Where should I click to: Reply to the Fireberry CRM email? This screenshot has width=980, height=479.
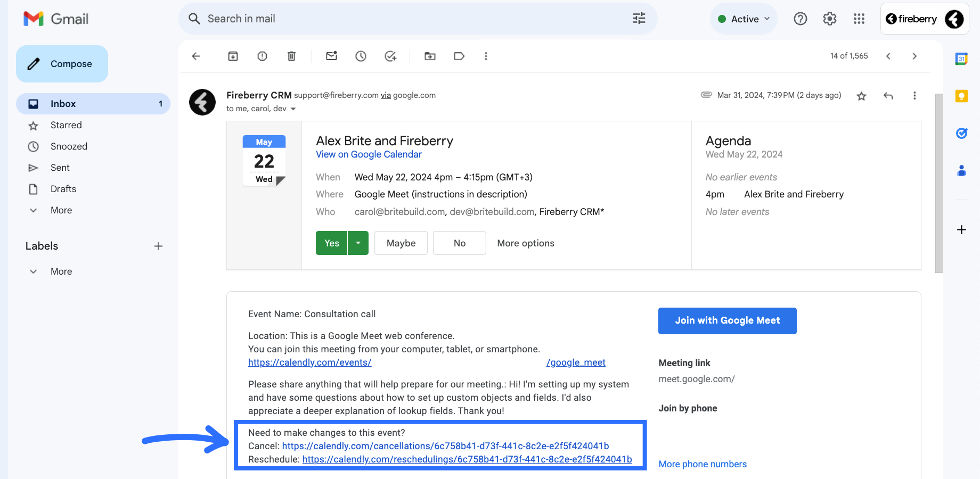[x=888, y=96]
